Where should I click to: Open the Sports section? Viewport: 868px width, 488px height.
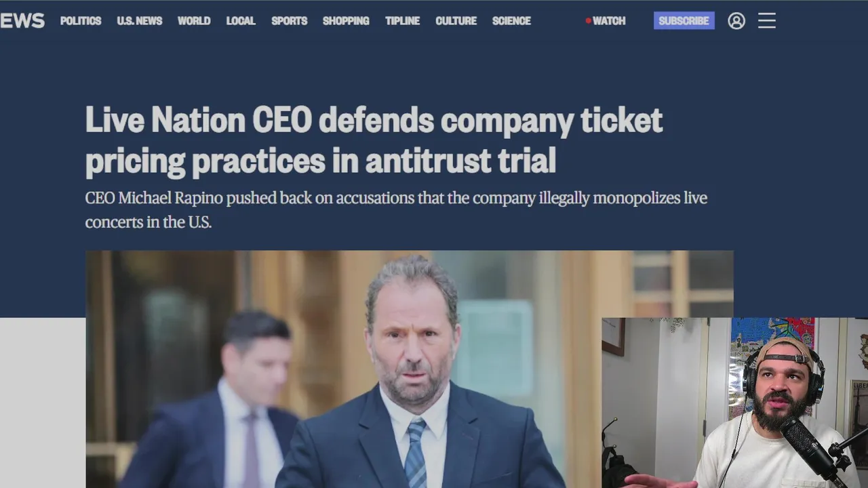pos(290,21)
